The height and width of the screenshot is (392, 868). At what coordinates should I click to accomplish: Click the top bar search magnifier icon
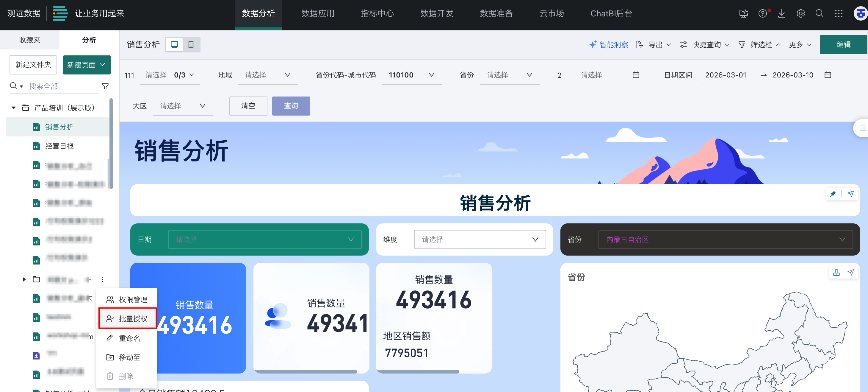tap(819, 13)
